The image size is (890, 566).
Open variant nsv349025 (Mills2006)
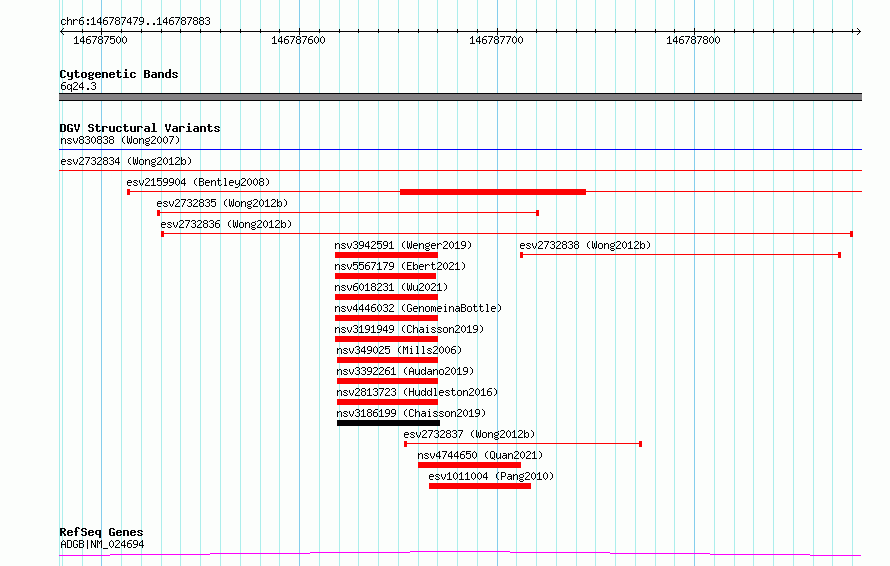coord(399,350)
